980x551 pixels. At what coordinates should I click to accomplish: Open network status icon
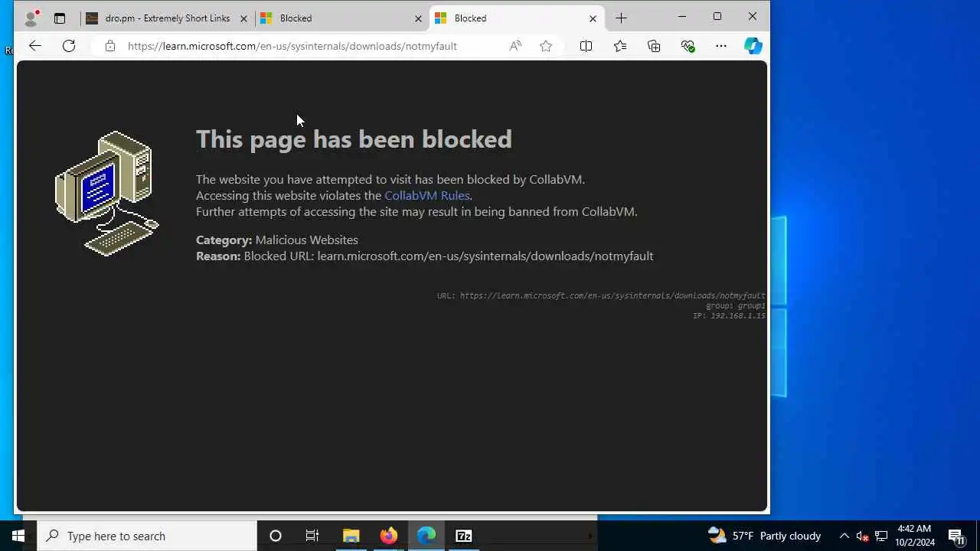pyautogui.click(x=881, y=536)
